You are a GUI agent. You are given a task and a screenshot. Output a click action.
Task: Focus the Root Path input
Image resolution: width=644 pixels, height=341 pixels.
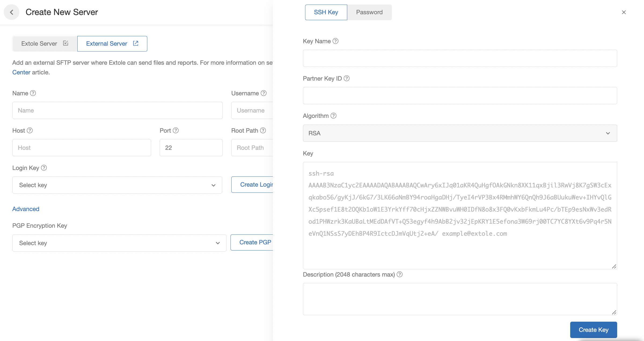coord(252,148)
